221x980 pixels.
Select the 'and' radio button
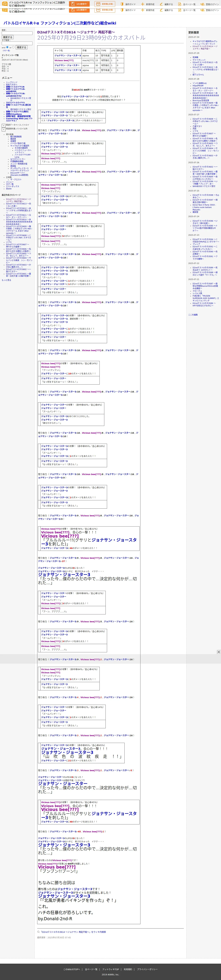click(x=7, y=48)
